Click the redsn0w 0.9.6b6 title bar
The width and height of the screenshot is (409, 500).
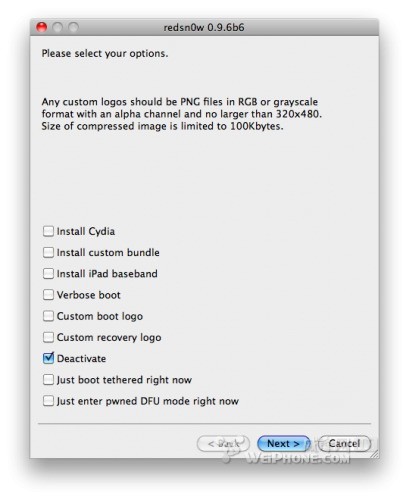[x=204, y=27]
